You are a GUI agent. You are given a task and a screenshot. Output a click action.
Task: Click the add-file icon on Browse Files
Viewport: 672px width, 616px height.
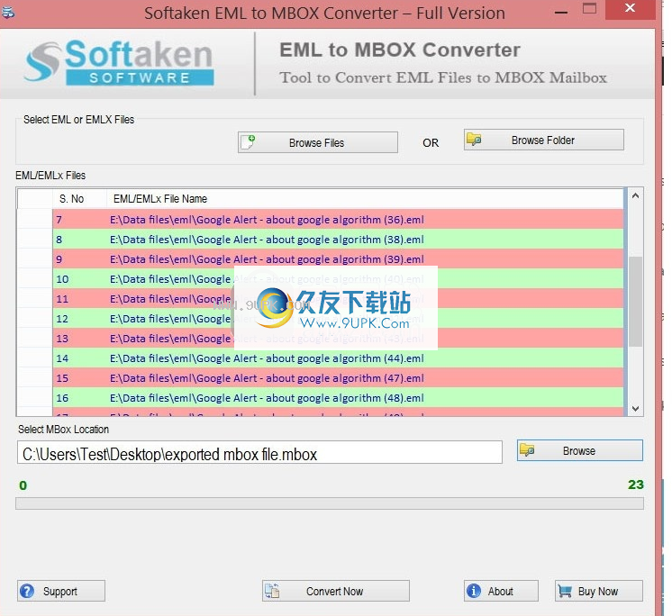pos(249,141)
